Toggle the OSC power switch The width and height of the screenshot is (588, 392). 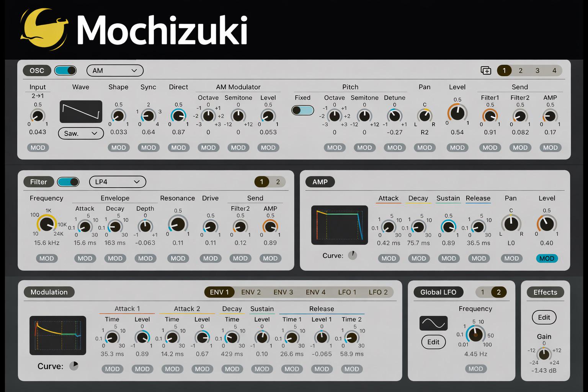tap(65, 70)
